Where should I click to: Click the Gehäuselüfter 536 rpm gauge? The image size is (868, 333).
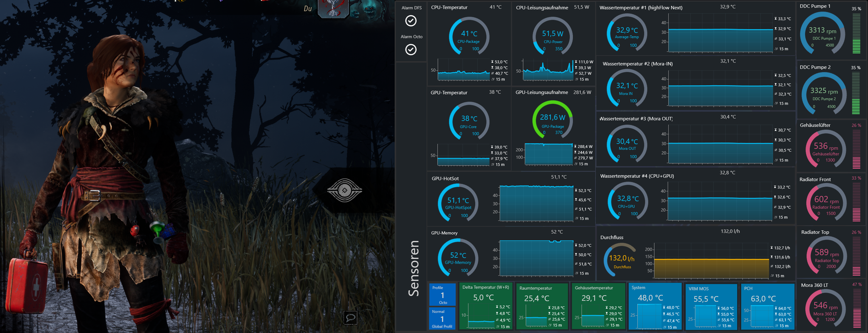tap(826, 150)
